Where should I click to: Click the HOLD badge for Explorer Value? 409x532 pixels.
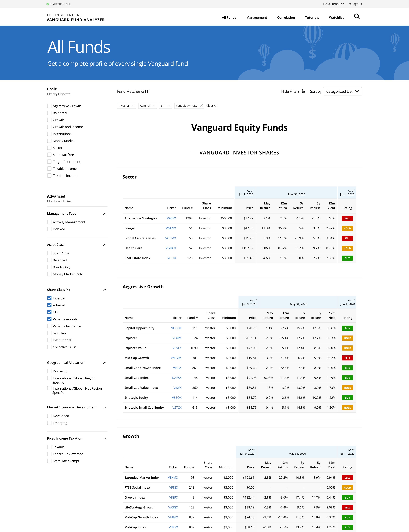(347, 348)
